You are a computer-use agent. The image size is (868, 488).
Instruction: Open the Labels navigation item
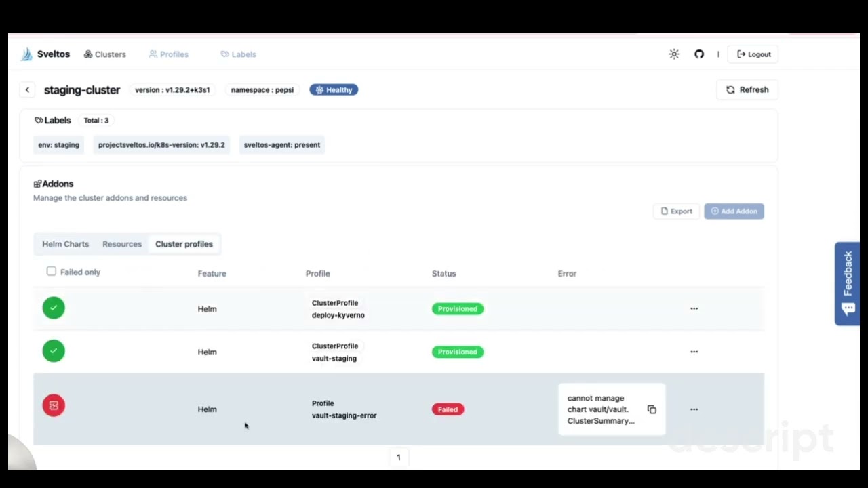pyautogui.click(x=239, y=54)
